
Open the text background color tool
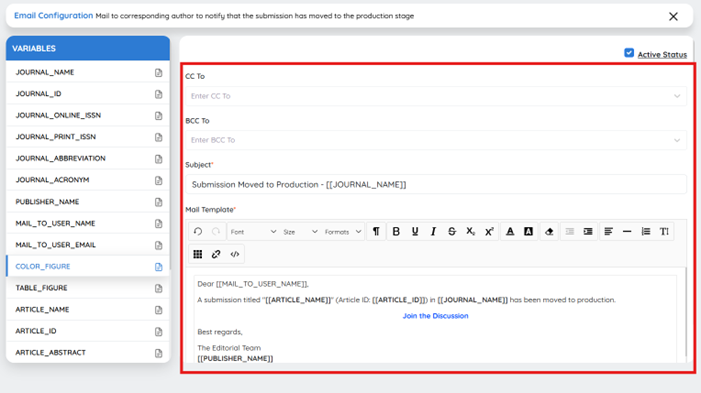pos(528,232)
